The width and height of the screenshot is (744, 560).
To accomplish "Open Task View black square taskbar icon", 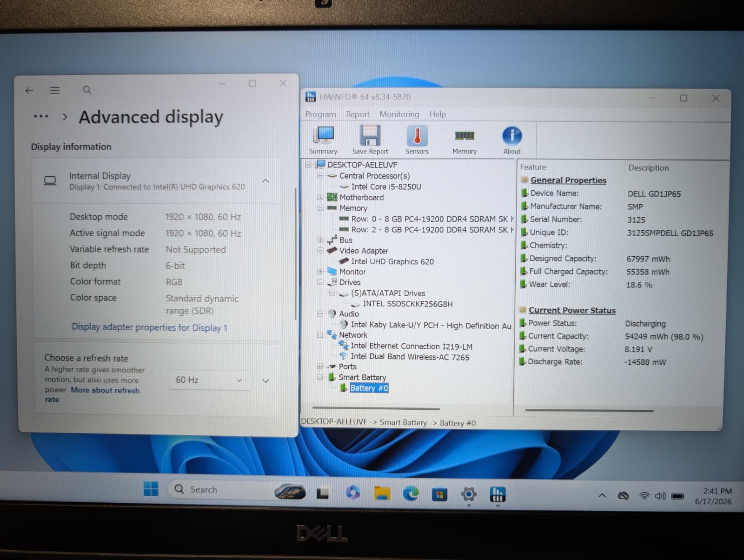I will (322, 493).
